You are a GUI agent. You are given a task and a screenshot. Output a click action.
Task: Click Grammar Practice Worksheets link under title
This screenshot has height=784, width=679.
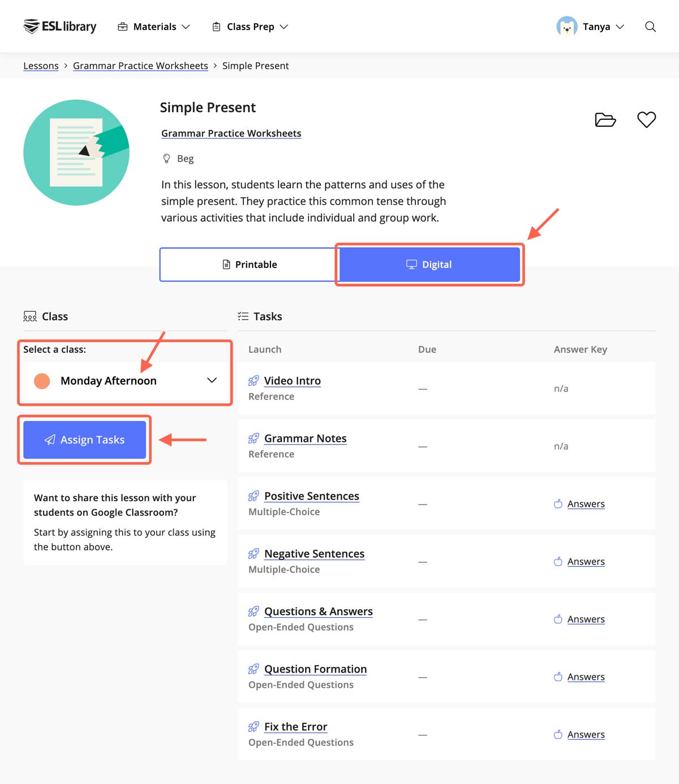point(231,133)
